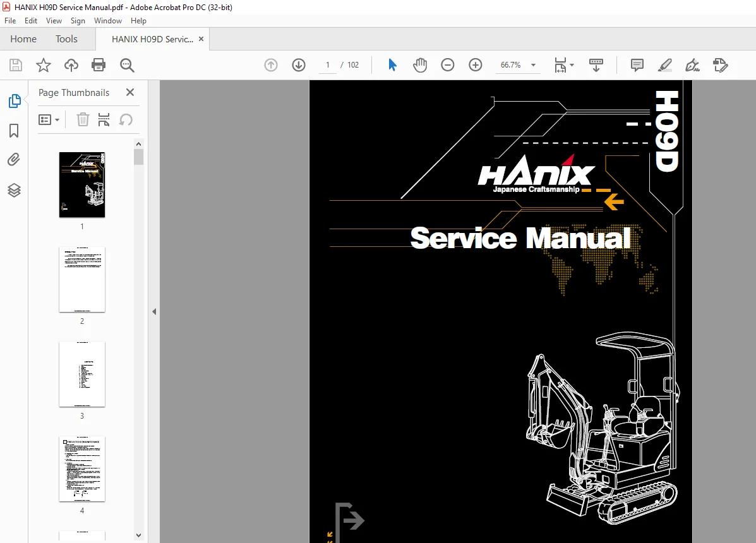Upload file to cloud icon
Image resolution: width=756 pixels, height=543 pixels.
[x=71, y=65]
